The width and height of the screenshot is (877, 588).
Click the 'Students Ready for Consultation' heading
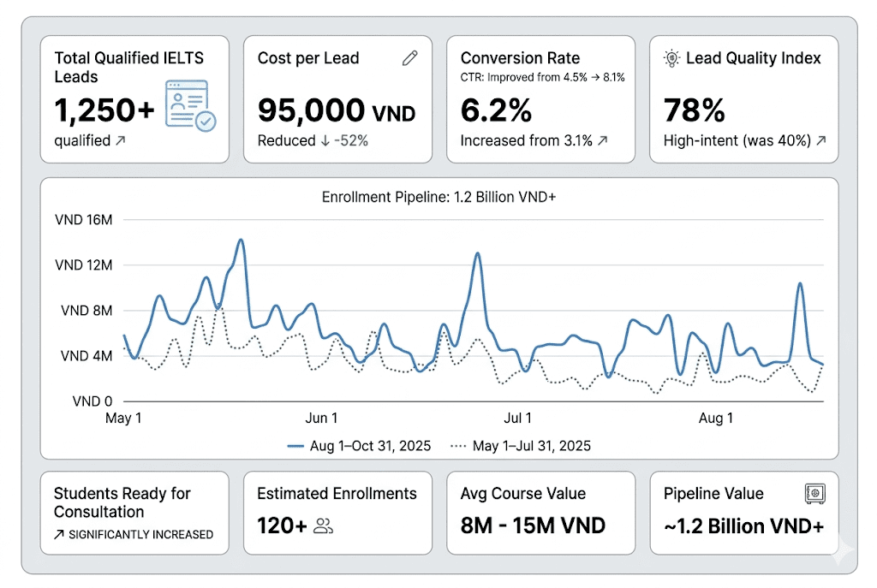tap(122, 502)
